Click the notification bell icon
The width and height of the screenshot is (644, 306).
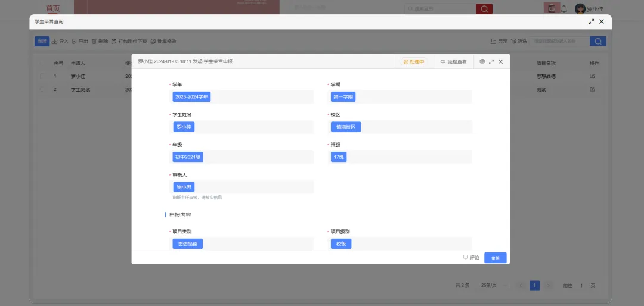564,9
